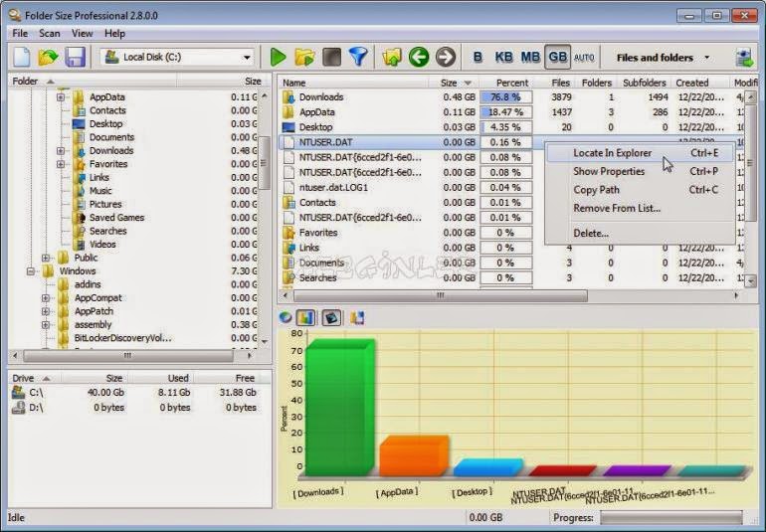Click the folder tree vertical scrollbar thumb
This screenshot has height=532, width=766.
click(x=265, y=163)
